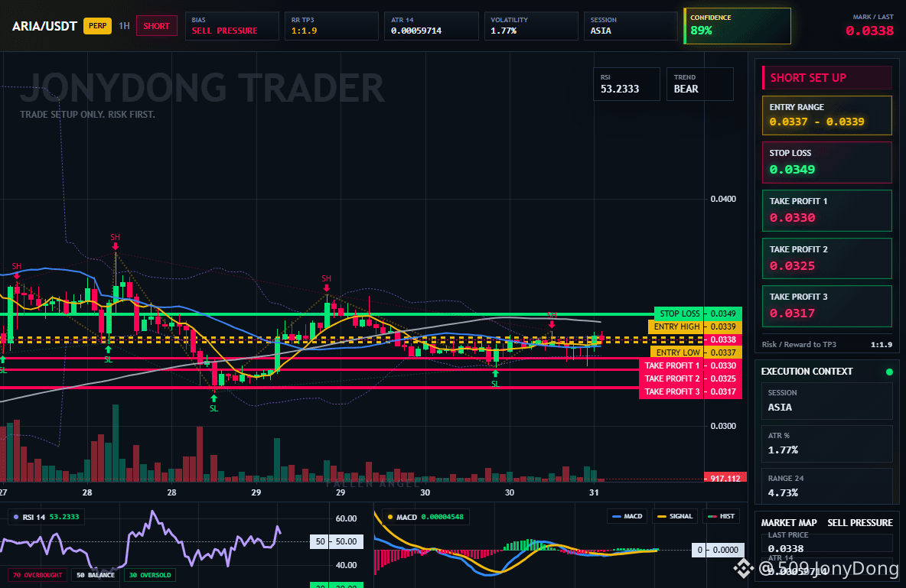Image resolution: width=906 pixels, height=588 pixels.
Task: Click the TAKE PROFIT 1 0.0330 card
Action: 827,211
